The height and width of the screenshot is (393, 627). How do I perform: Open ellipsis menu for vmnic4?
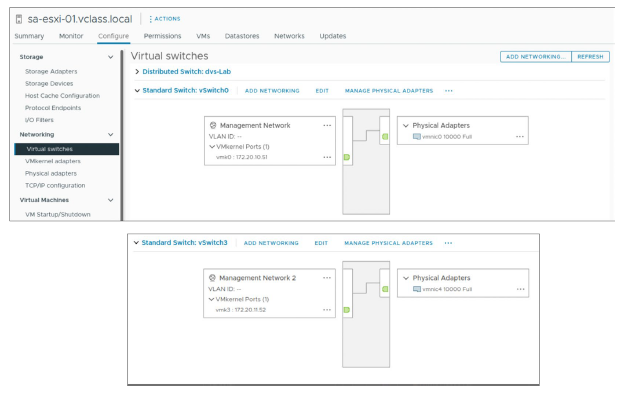(520, 289)
